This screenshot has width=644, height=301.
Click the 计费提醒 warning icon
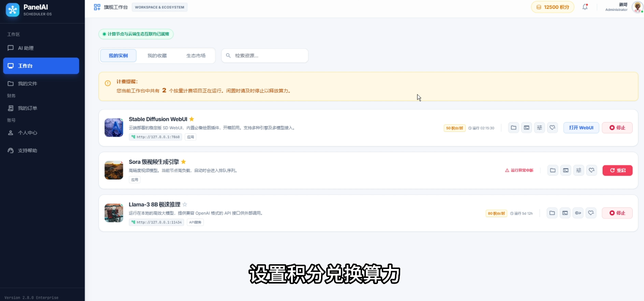tap(108, 83)
